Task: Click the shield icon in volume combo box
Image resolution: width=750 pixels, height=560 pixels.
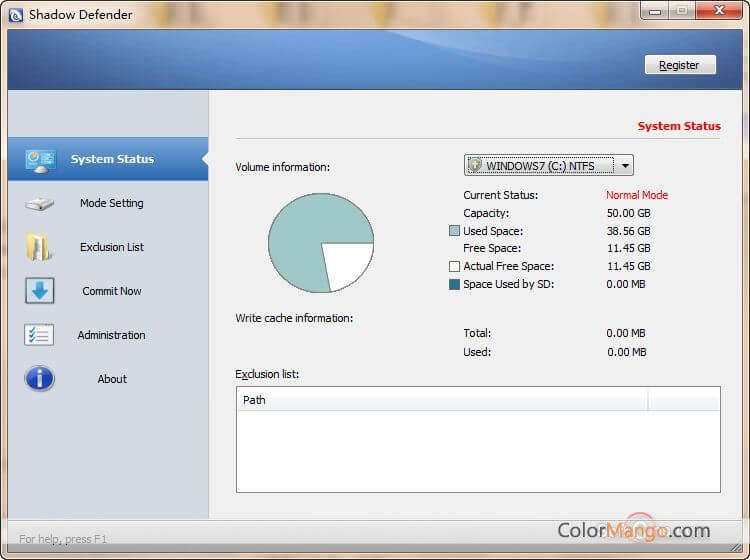Action: coord(474,165)
